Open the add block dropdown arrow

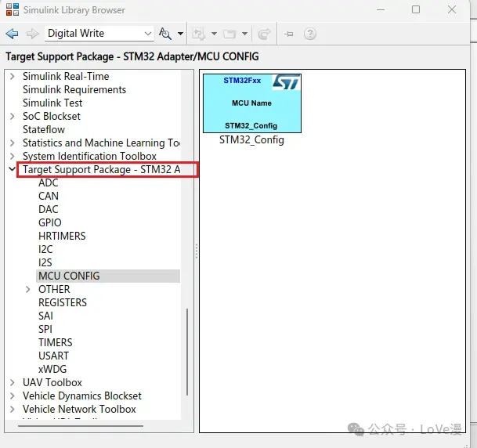point(214,34)
